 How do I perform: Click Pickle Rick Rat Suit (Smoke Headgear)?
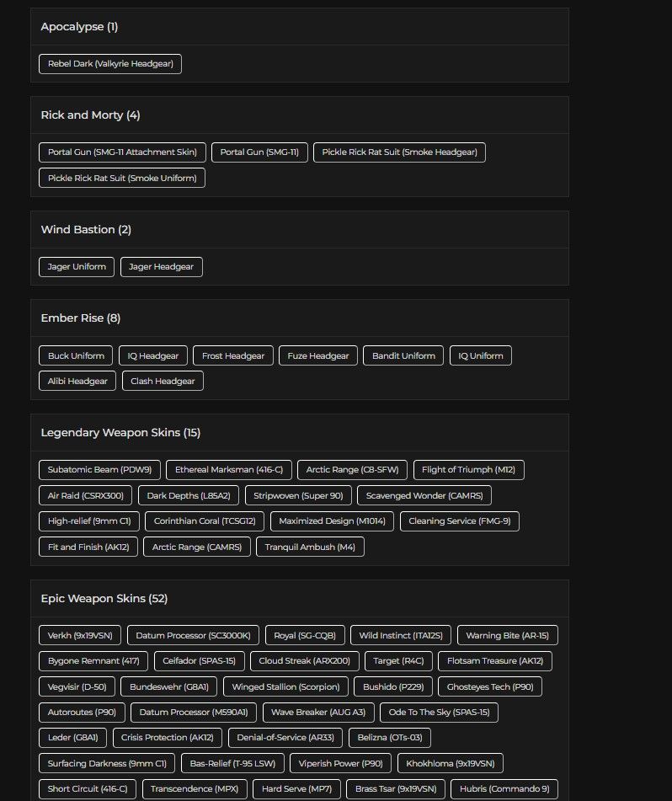point(399,152)
